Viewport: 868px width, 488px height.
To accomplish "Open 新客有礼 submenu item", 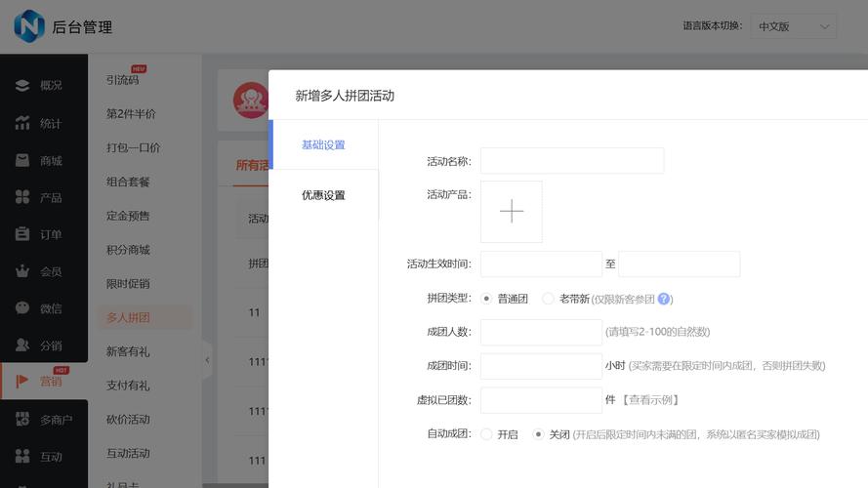I will point(128,351).
